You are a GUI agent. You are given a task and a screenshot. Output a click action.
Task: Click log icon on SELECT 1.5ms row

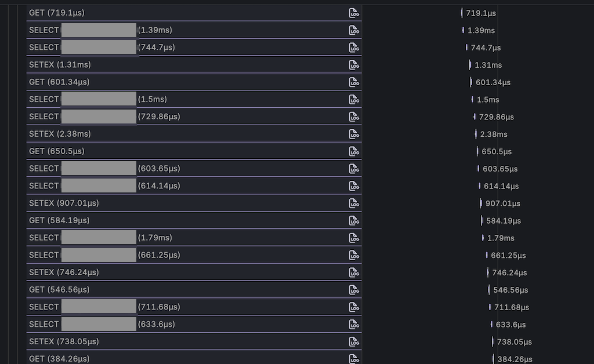(x=354, y=100)
